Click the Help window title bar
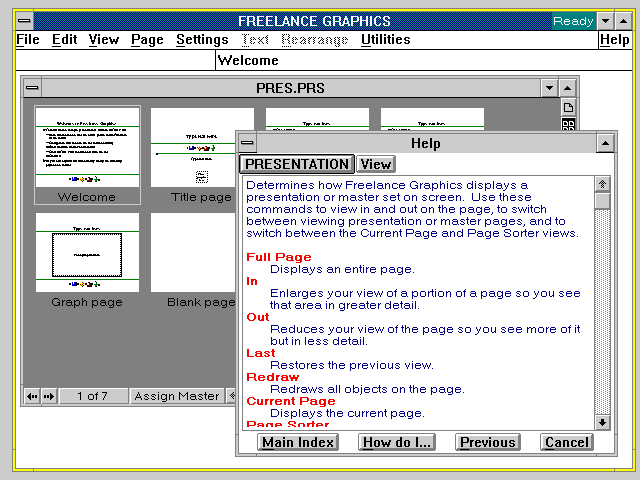This screenshot has width=640, height=480. coord(426,143)
